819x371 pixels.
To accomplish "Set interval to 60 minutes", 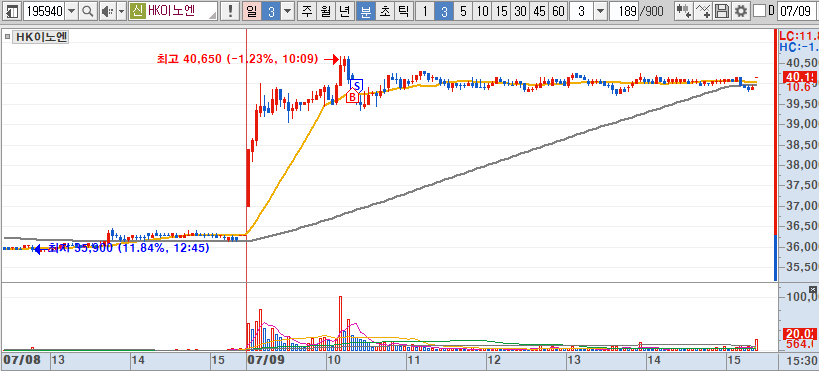I will (x=558, y=11).
